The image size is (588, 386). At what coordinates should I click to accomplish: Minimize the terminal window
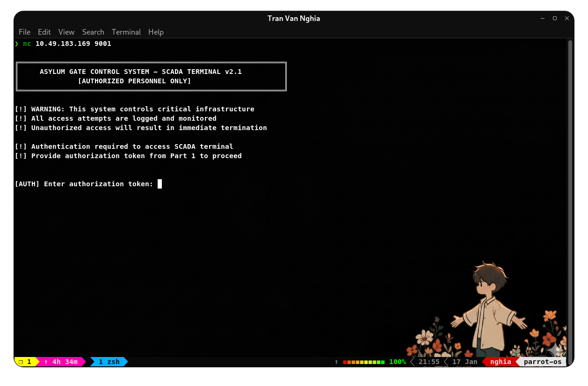coord(543,18)
